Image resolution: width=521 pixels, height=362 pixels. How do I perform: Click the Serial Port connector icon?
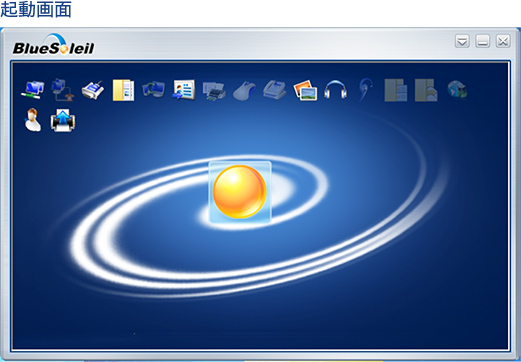[x=93, y=90]
